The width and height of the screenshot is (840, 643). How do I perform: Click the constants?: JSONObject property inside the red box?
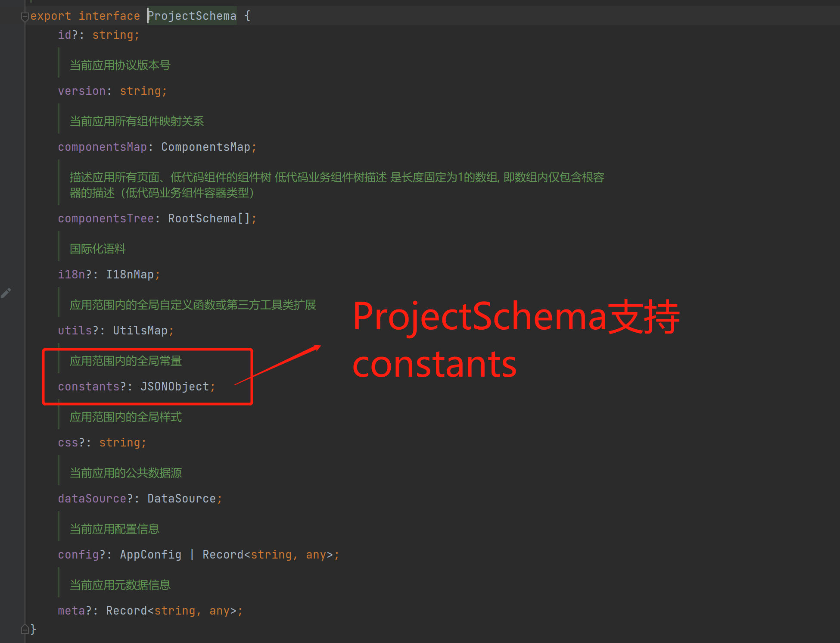(136, 387)
